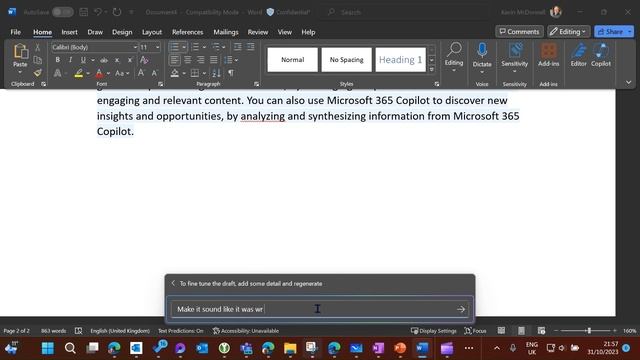This screenshot has height=360, width=640.
Task: Apply red font color
Action: coord(99,73)
